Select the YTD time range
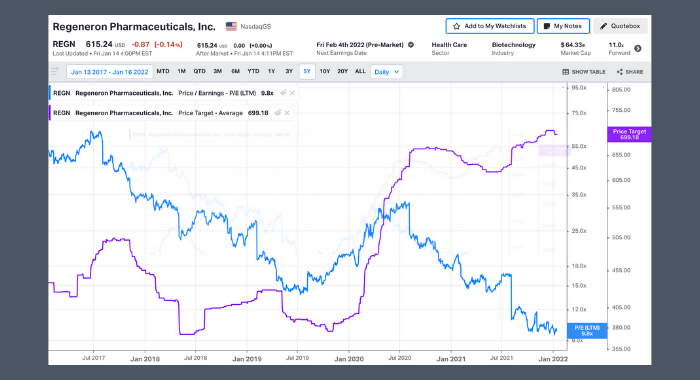 253,71
